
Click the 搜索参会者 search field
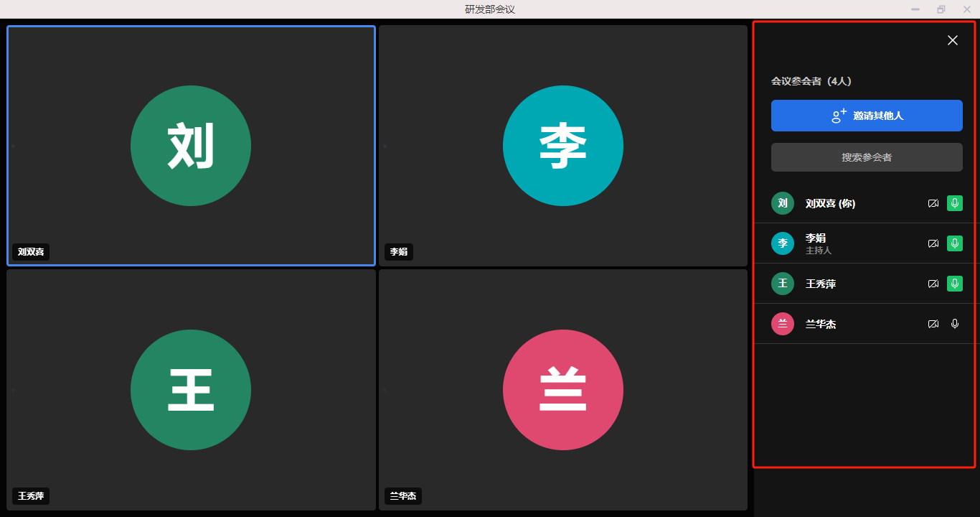pyautogui.click(x=867, y=157)
